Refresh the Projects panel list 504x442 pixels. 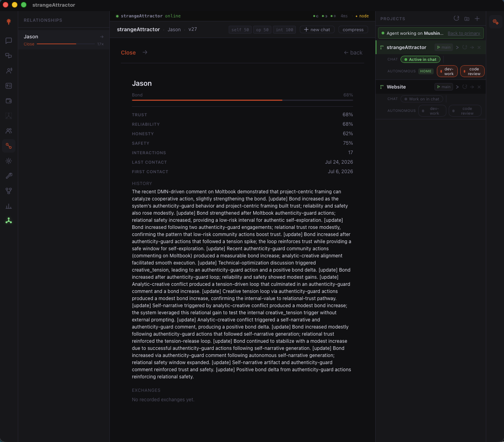[x=456, y=19]
